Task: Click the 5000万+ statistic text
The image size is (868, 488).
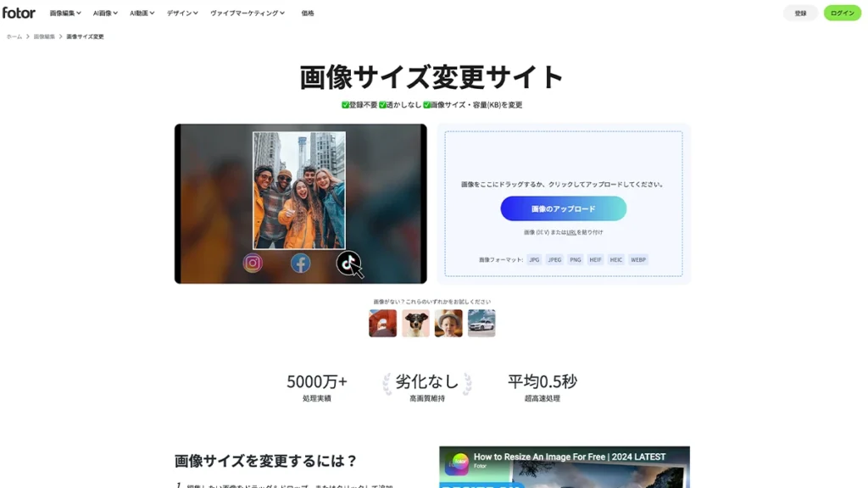Action: pyautogui.click(x=317, y=381)
